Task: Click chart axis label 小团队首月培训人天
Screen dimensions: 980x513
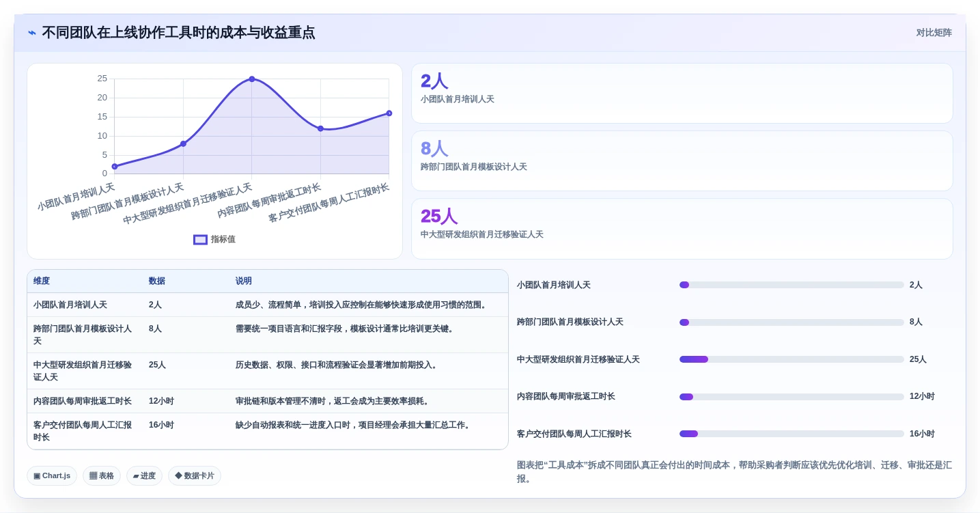Action: point(76,197)
